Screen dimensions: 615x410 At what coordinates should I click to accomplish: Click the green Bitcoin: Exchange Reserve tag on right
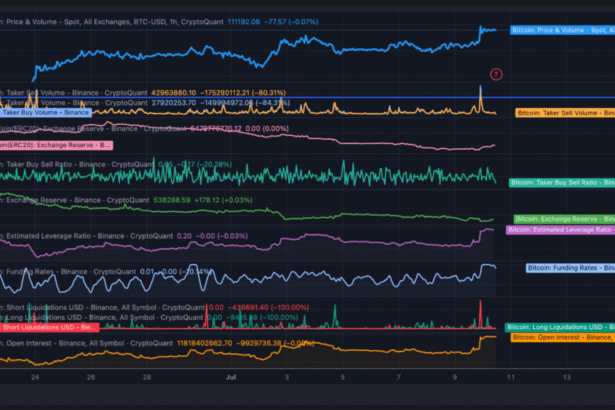click(562, 219)
